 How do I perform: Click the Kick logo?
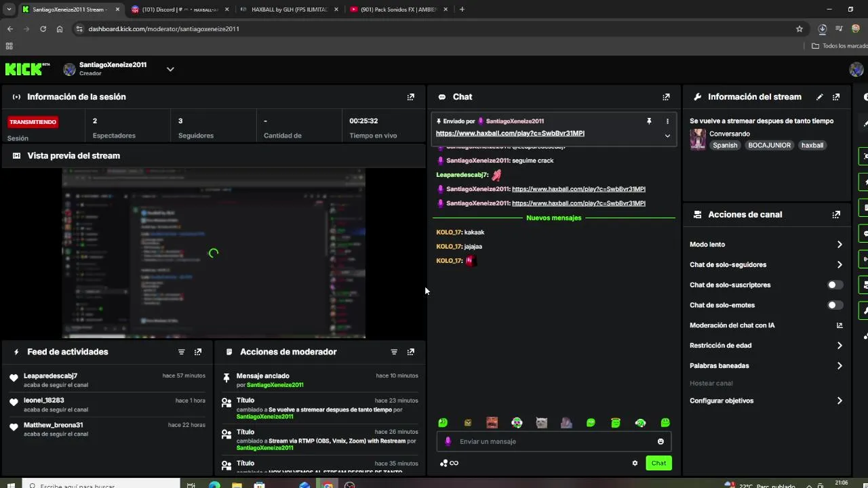tap(27, 69)
